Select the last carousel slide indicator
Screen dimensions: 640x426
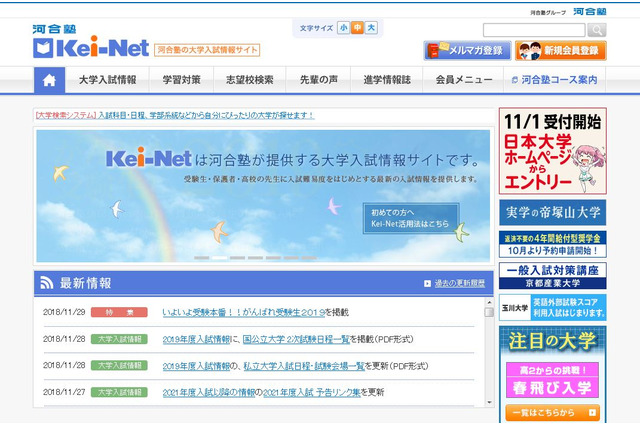point(309,258)
